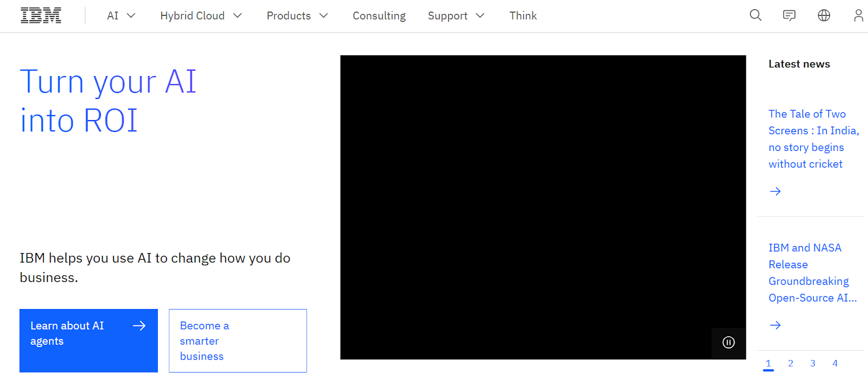
Task: Open the chat message icon
Action: point(789,16)
